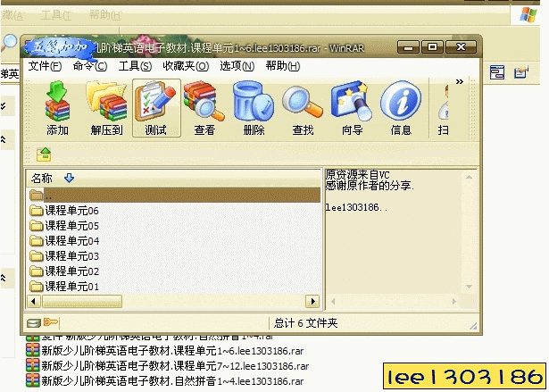Open the 工具(S) menu

135,65
